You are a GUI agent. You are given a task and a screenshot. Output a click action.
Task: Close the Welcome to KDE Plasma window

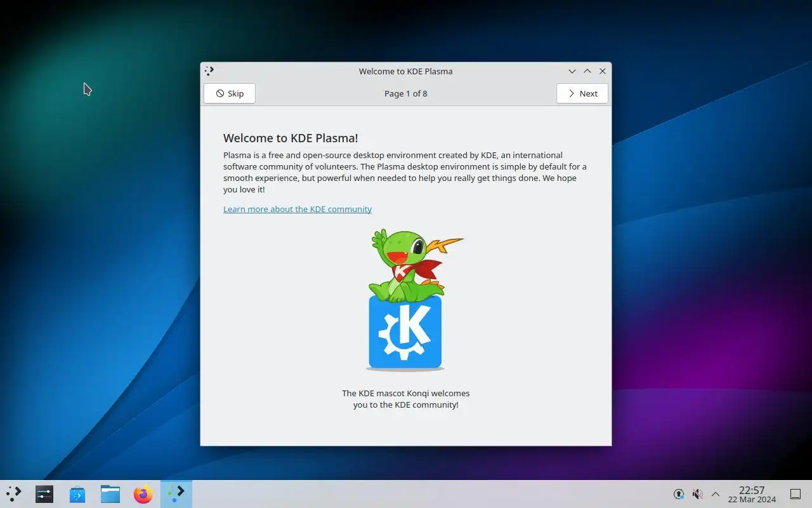point(603,71)
